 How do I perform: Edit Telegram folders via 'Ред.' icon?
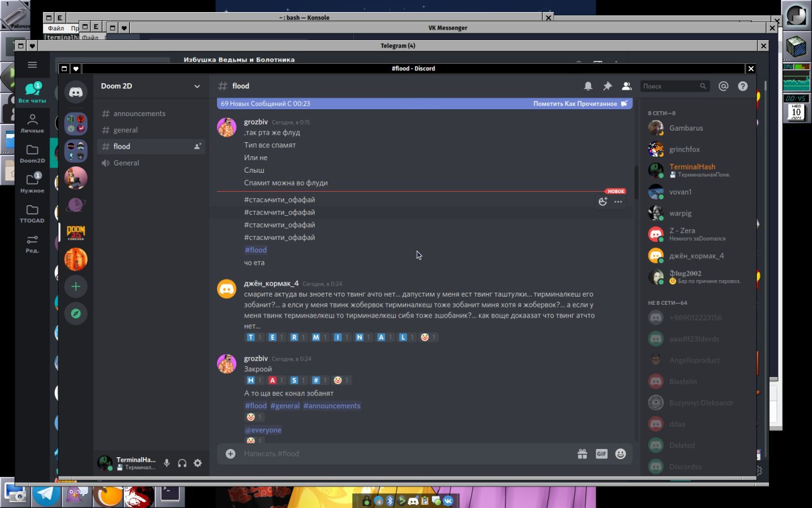pyautogui.click(x=32, y=243)
